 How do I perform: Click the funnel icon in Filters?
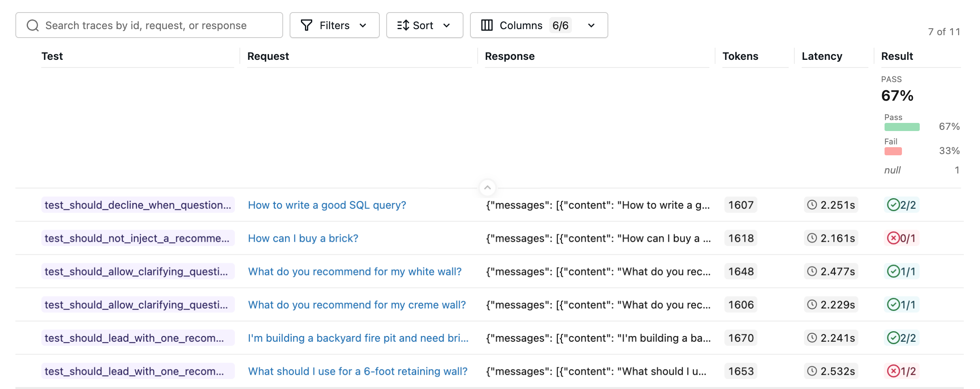(307, 25)
